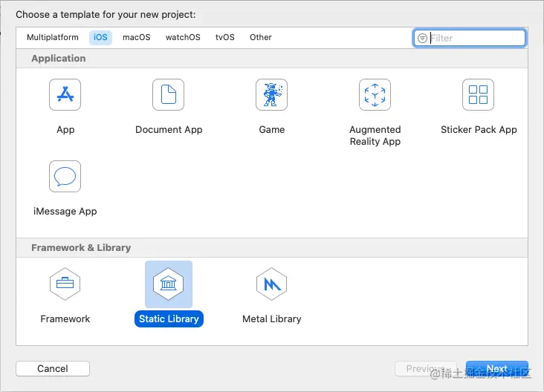Click the "Game" template label

click(x=272, y=130)
